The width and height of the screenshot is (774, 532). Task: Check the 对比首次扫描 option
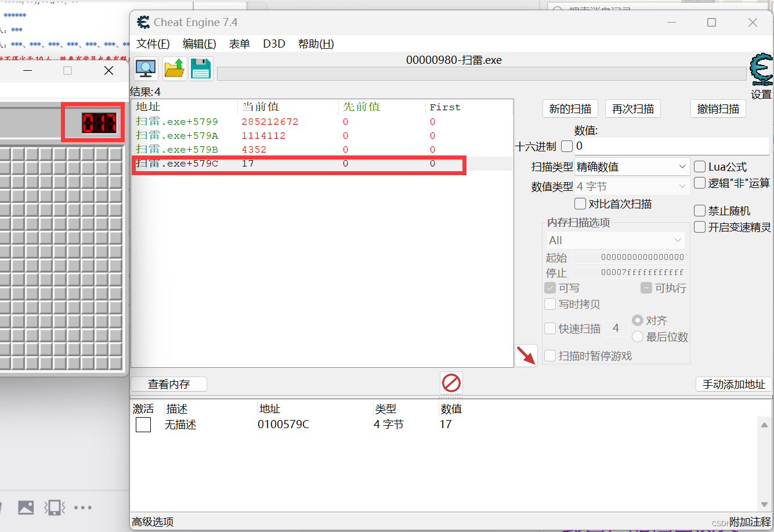(x=580, y=204)
